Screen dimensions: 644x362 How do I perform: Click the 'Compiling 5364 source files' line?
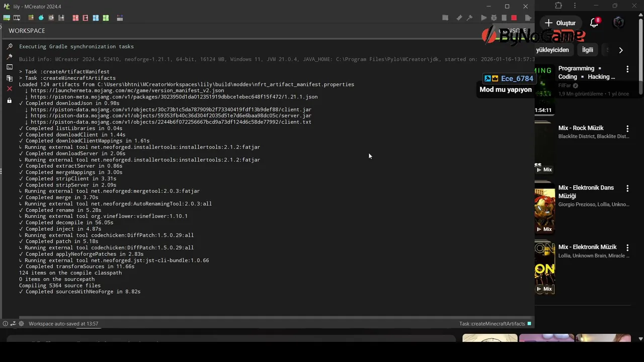tap(60, 286)
